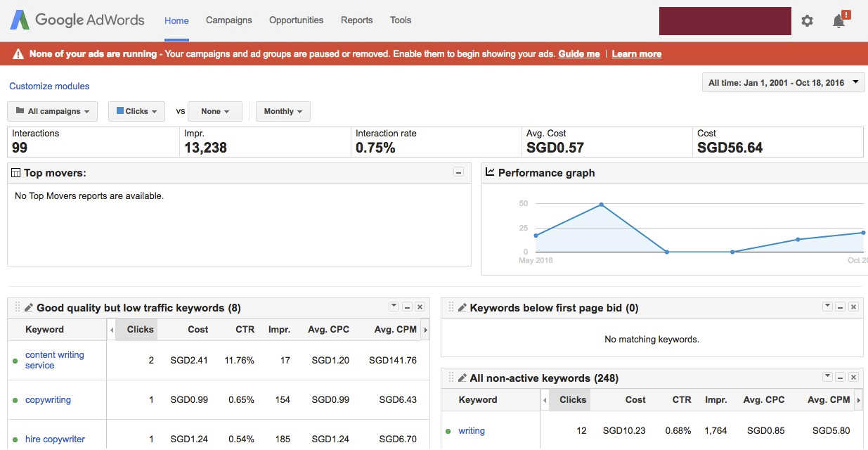Viewport: 868px width, 450px height.
Task: Click the blue Clicks color swatch
Action: 120,110
